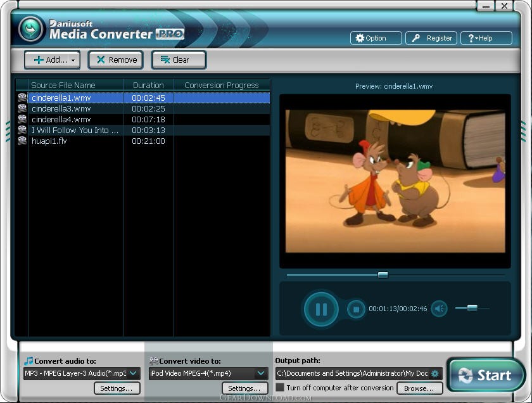
Task: Click the music note icon by Convert audio to
Action: [28, 361]
